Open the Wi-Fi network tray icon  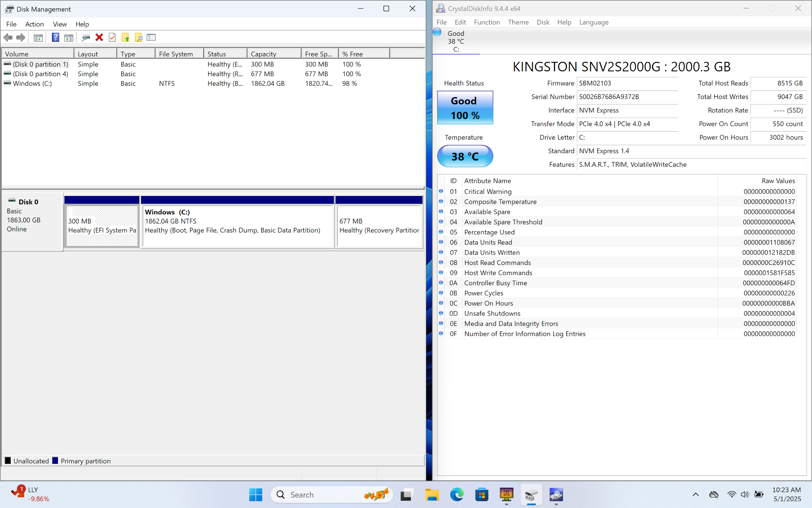(x=732, y=494)
